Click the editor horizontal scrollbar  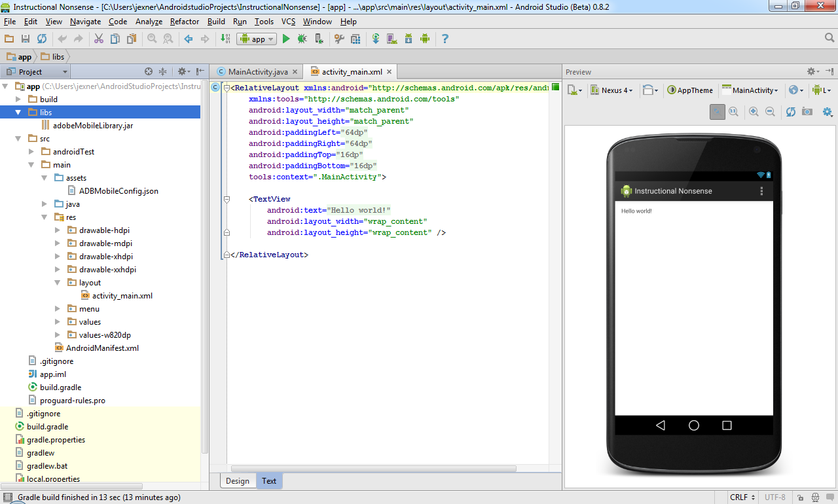pyautogui.click(x=373, y=469)
